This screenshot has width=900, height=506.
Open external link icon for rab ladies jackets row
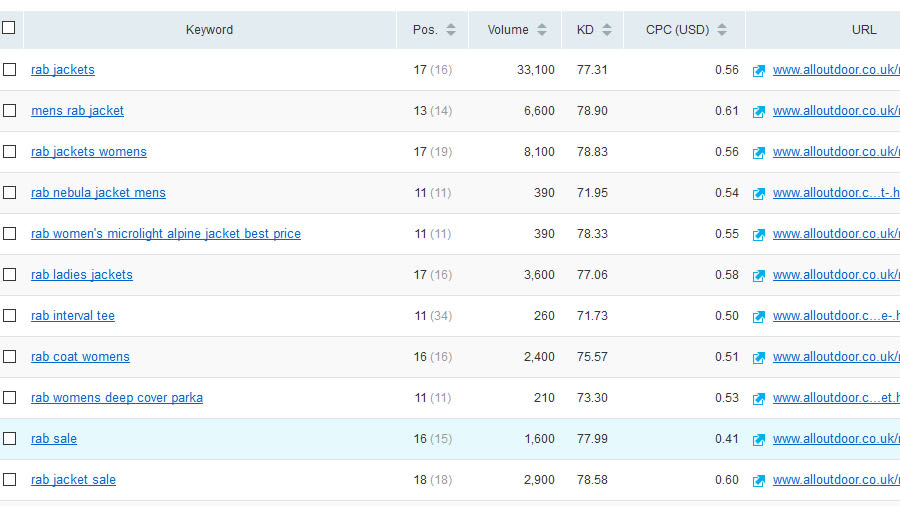(759, 276)
